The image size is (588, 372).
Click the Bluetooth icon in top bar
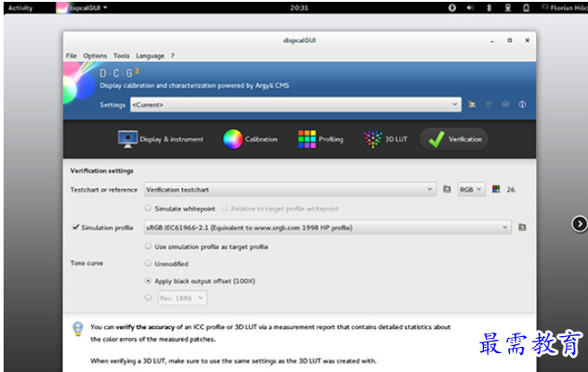(x=489, y=8)
